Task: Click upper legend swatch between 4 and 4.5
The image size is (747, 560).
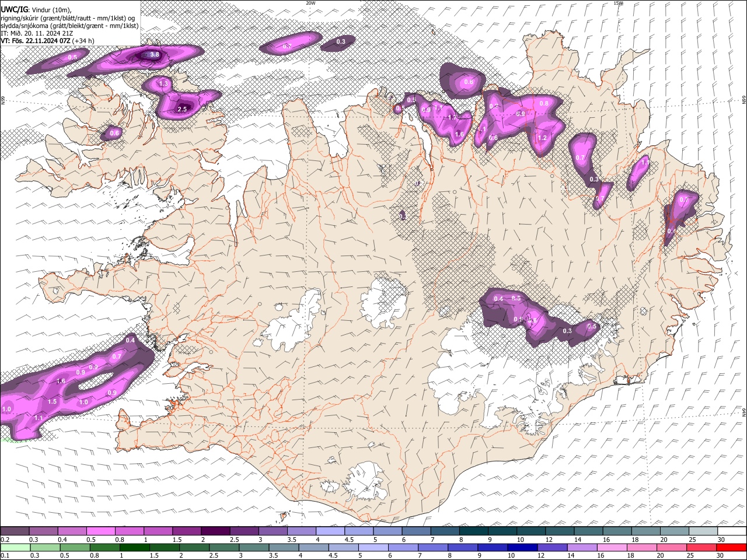Action: click(330, 531)
